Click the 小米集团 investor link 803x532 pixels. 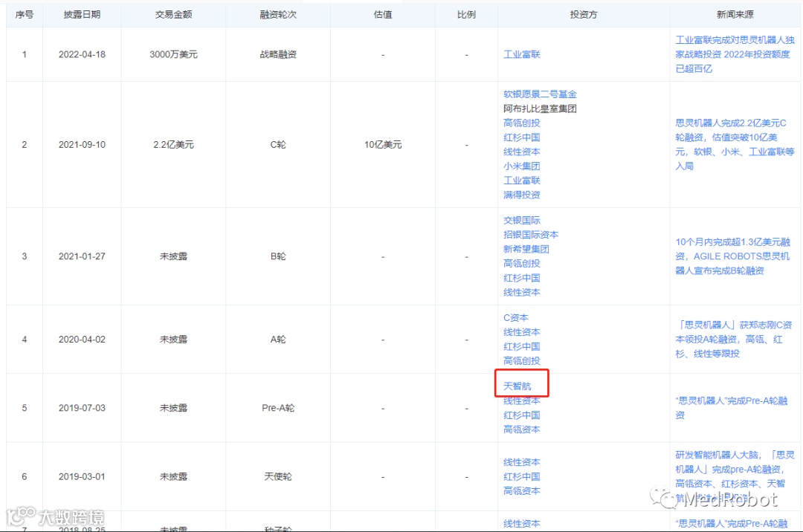point(521,166)
